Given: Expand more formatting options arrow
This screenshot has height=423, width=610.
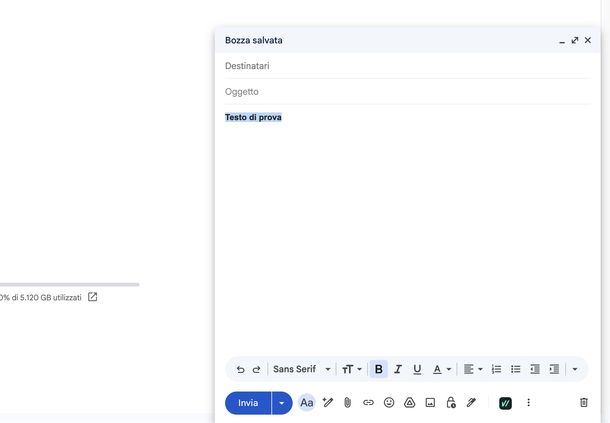Looking at the screenshot, I should click(575, 369).
